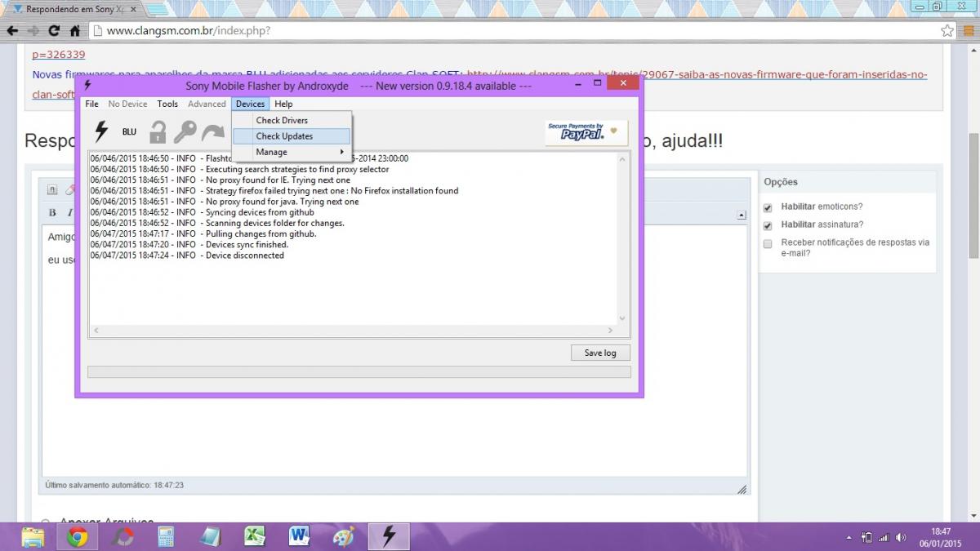The height and width of the screenshot is (551, 980).
Task: Open the Chrome hamburger menu
Action: [969, 31]
